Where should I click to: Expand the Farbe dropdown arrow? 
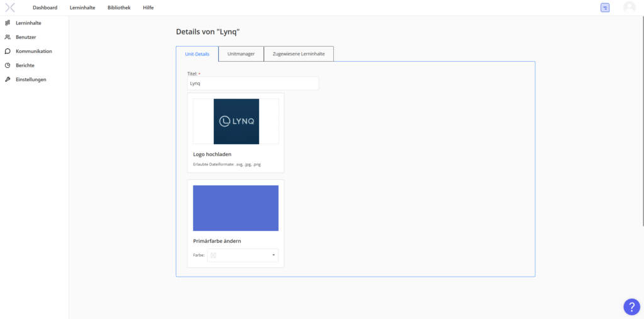pos(274,255)
